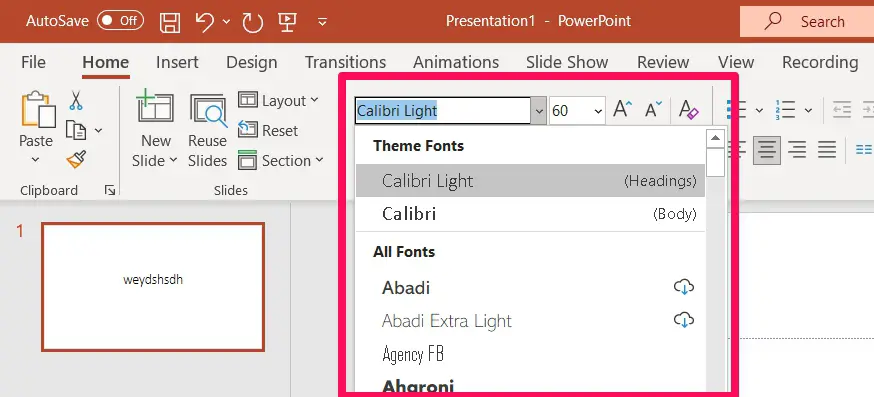Screen dimensions: 874x397
Task: Toggle AutoSave switch
Action: (120, 21)
